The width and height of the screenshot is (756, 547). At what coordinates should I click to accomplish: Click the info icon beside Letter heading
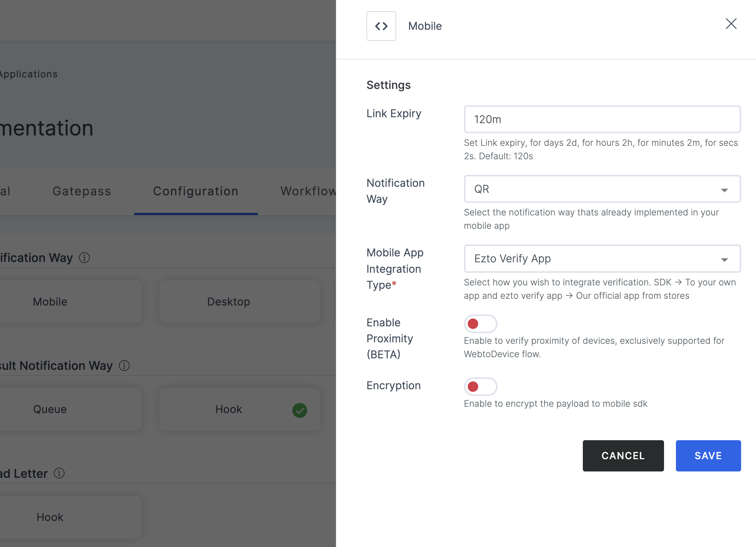59,473
